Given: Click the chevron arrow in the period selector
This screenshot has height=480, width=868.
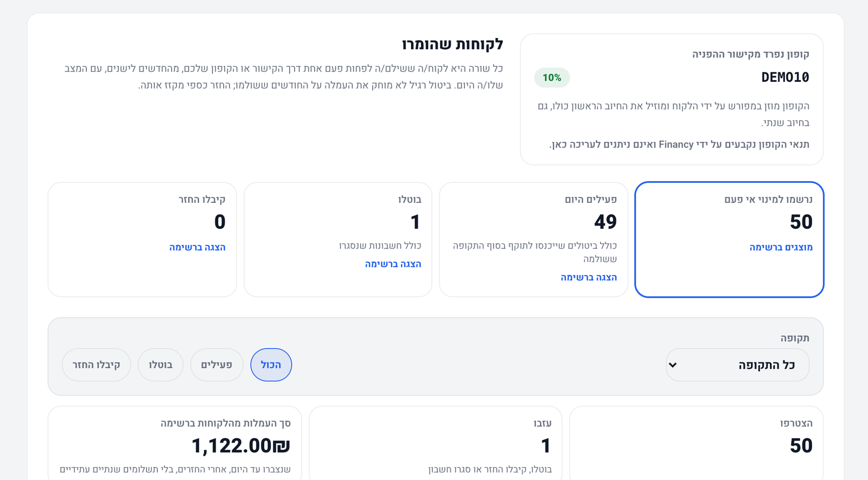Looking at the screenshot, I should (673, 365).
